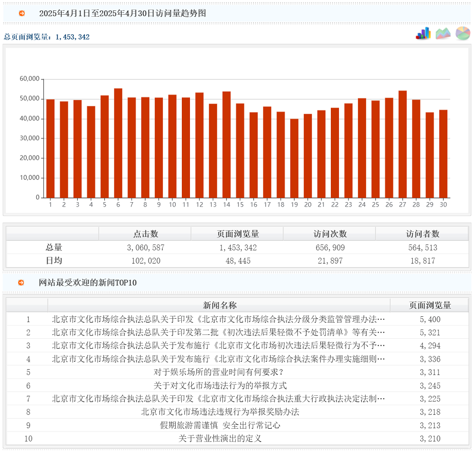The width and height of the screenshot is (476, 451).
Task: Click total visitors value 564,513
Action: point(423,248)
